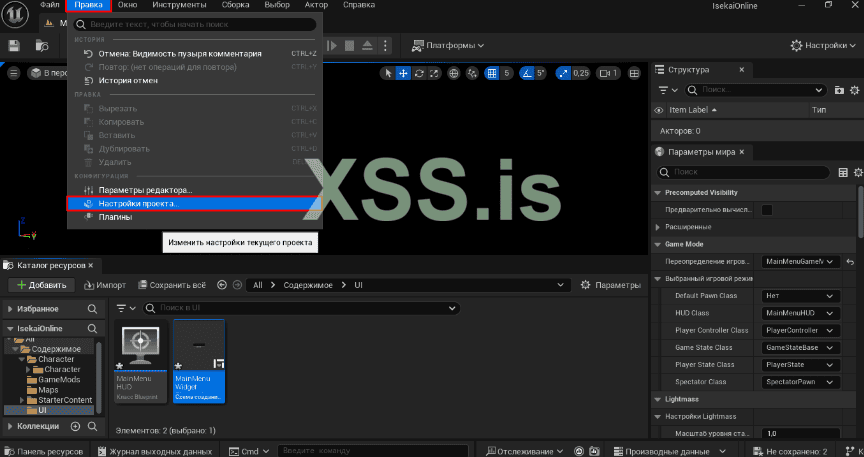Reset game mode override with the arrow icon

pos(851,261)
